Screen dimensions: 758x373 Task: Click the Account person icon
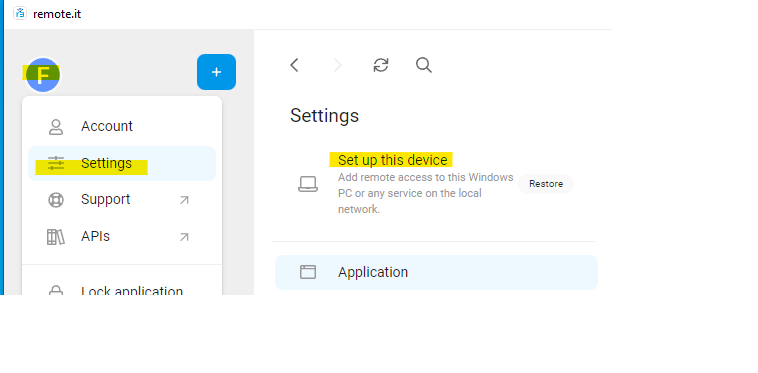coord(56,127)
